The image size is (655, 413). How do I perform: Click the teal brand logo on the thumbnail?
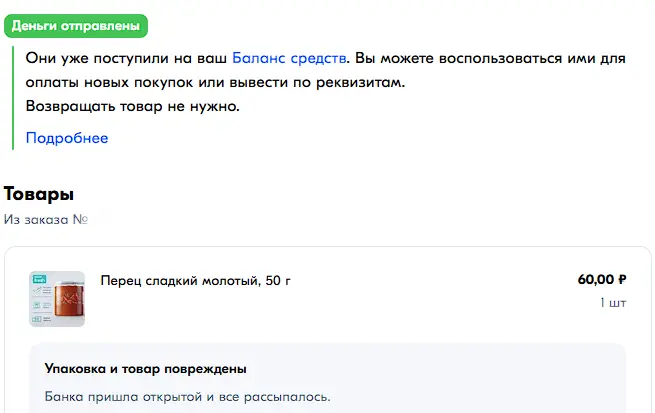(40, 279)
